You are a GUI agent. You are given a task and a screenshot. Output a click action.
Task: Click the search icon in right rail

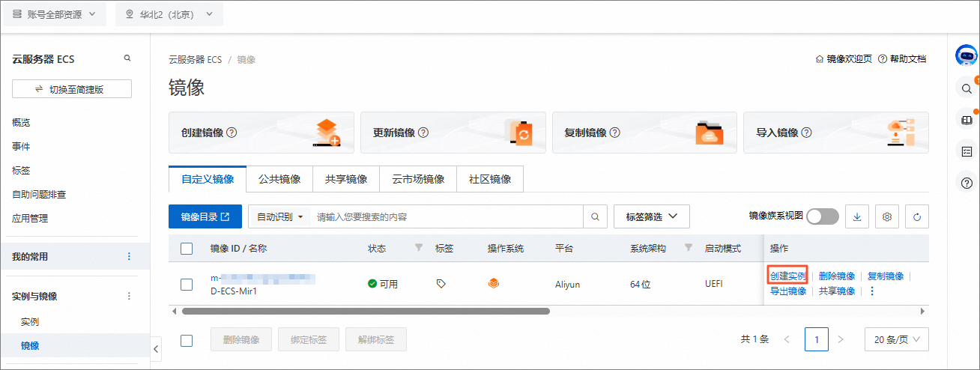click(967, 88)
